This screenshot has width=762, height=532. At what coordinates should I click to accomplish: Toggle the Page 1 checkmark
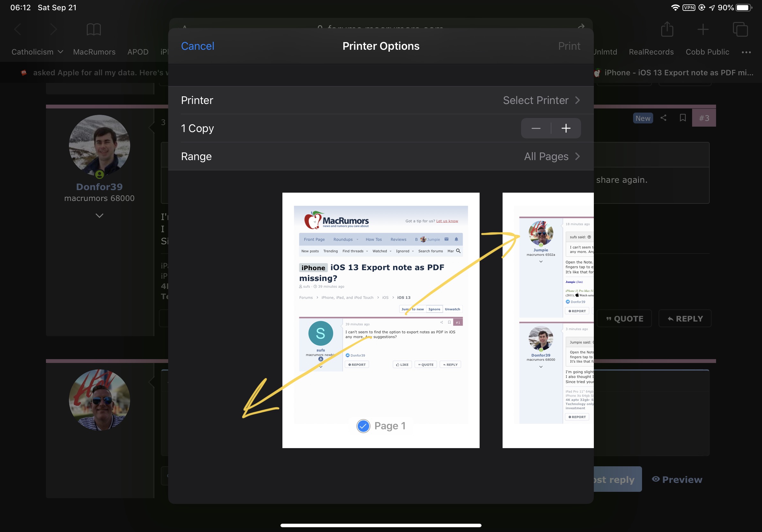pos(363,426)
